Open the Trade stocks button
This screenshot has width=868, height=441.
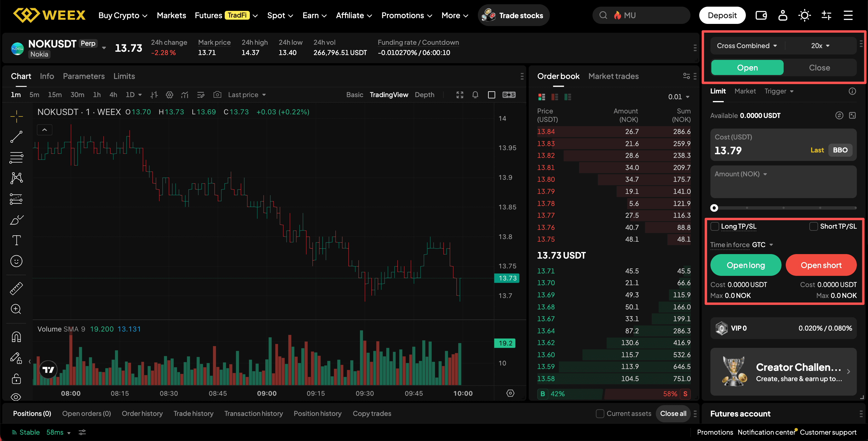point(513,15)
